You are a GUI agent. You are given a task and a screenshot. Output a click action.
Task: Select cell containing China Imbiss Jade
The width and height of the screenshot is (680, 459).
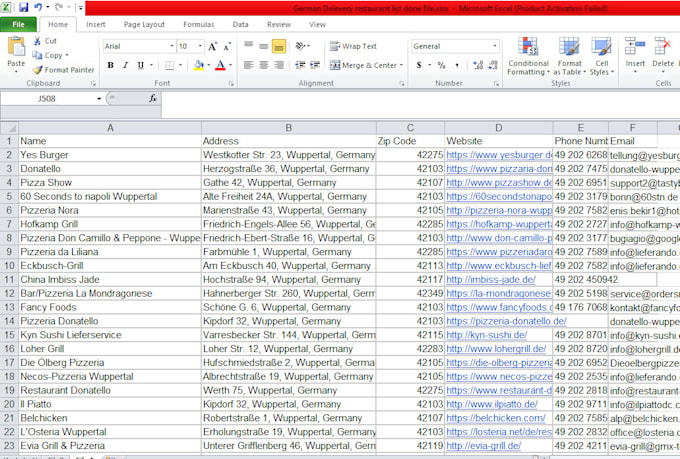click(110, 279)
